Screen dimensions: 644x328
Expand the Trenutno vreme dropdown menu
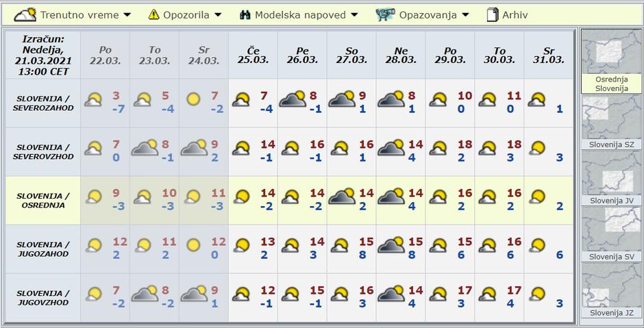(79, 14)
